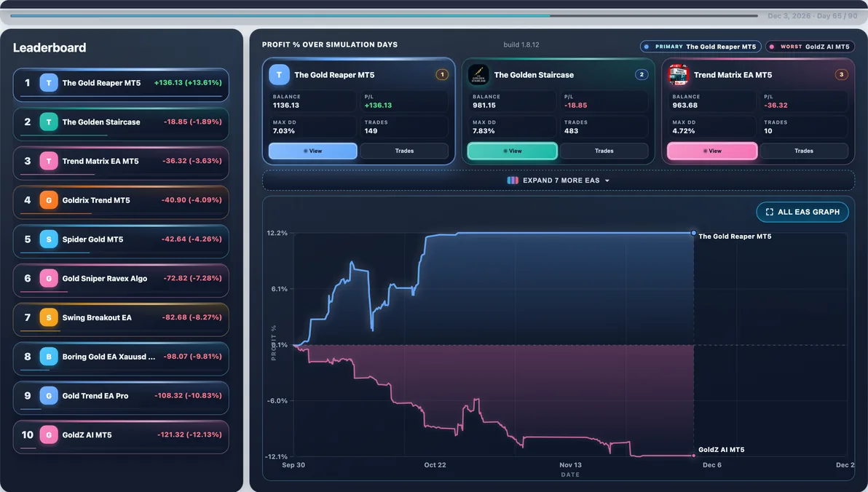This screenshot has height=492, width=868.
Task: Click Profit % Over Simulation Days title
Action: click(329, 45)
